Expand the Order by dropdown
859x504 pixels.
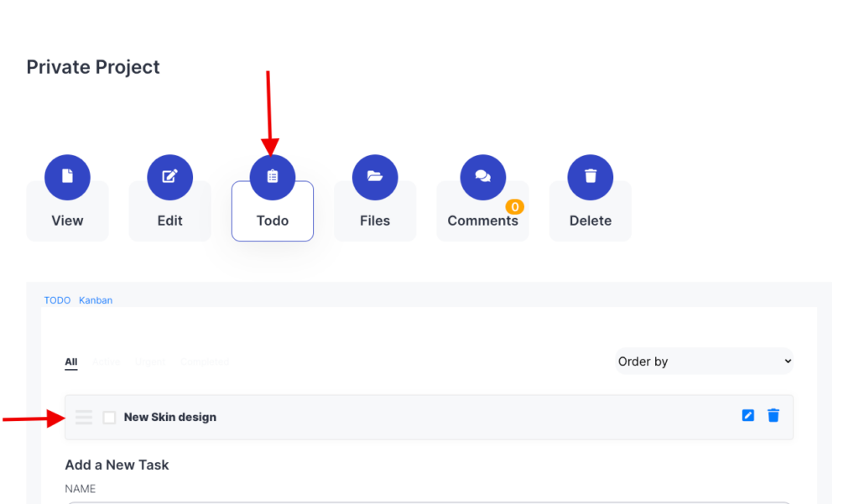coord(705,361)
